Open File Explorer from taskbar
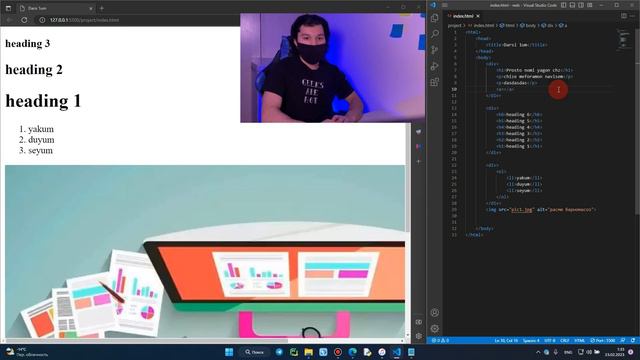 tap(309, 352)
